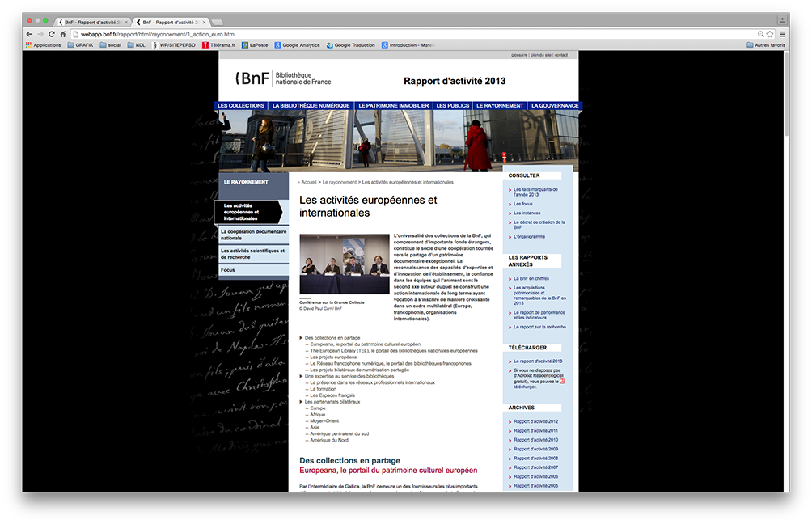Open Le rapport sur la recherche link
The height and width of the screenshot is (524, 812).
pyautogui.click(x=539, y=327)
